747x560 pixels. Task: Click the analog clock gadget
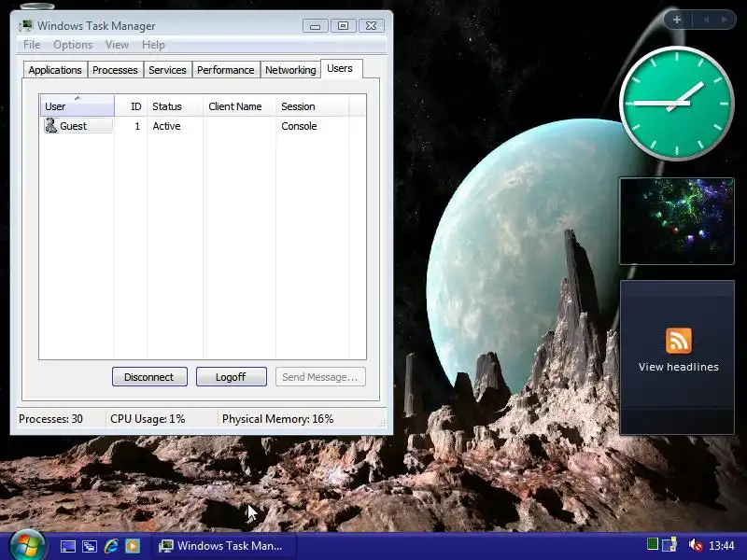click(x=676, y=104)
